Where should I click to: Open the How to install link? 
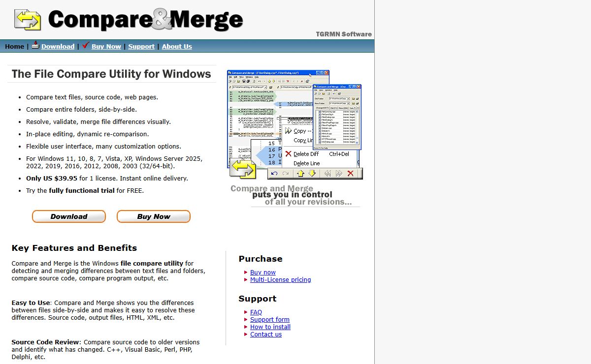(x=270, y=327)
